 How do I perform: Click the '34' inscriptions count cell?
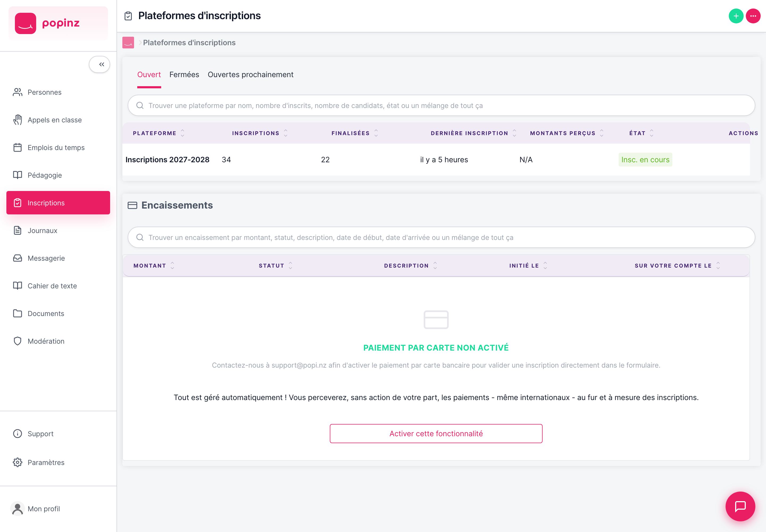pyautogui.click(x=226, y=160)
